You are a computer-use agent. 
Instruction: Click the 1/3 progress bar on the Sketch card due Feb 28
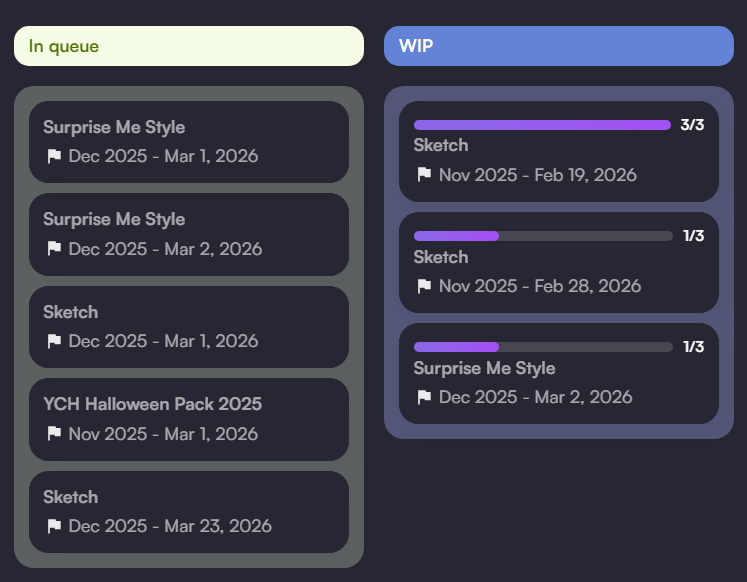(x=542, y=236)
